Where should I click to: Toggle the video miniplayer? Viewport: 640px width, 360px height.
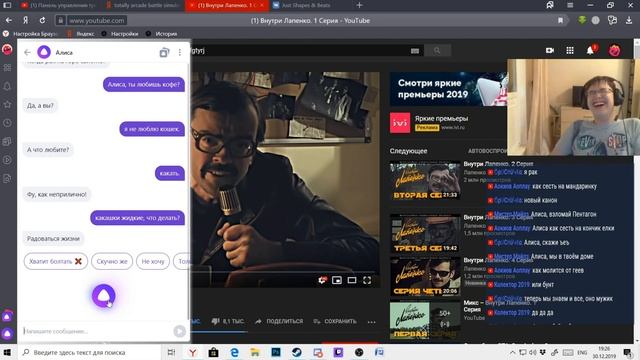(x=337, y=280)
